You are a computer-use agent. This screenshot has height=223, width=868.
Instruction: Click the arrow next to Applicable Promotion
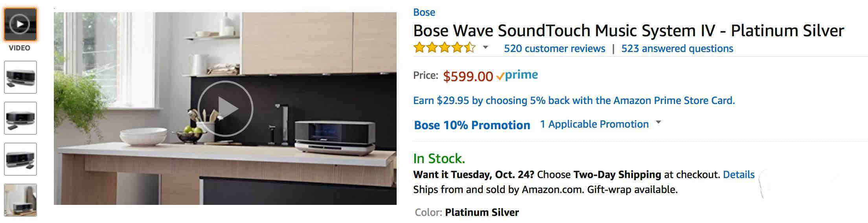pos(658,123)
